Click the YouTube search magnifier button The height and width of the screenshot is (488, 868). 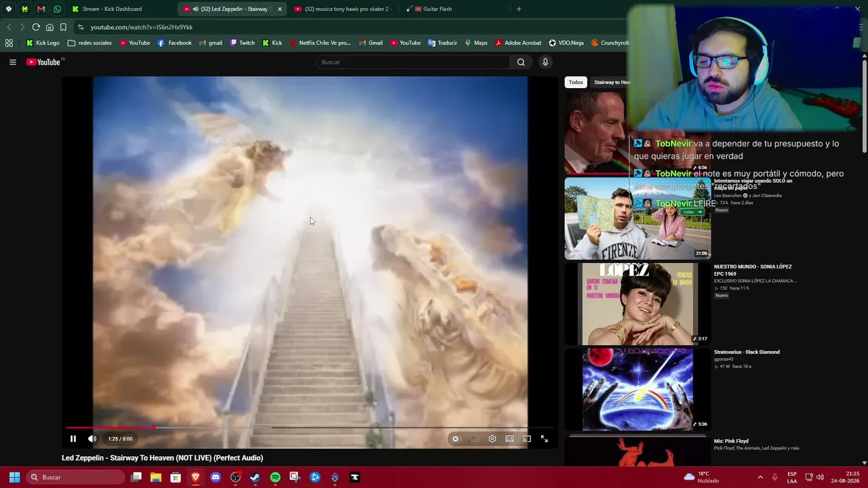[521, 62]
